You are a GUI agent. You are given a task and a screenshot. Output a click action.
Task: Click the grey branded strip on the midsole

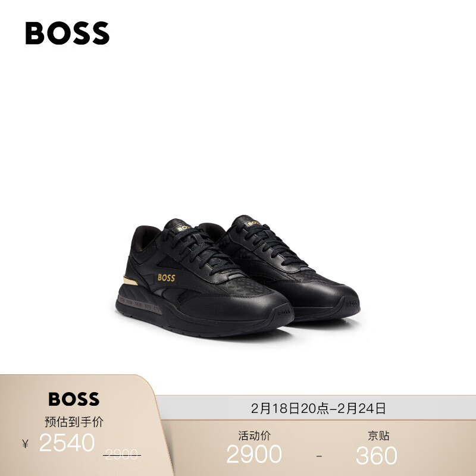(139, 304)
